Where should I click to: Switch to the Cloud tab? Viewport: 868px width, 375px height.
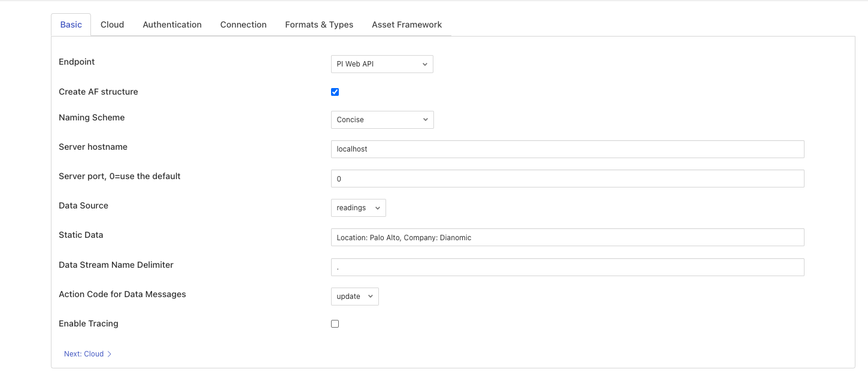(112, 25)
